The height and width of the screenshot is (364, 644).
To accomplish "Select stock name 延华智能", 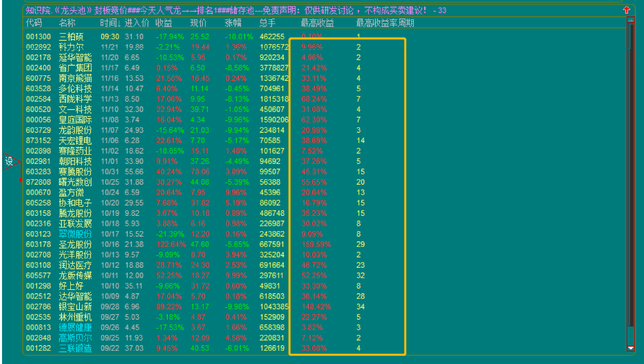I will point(75,58).
